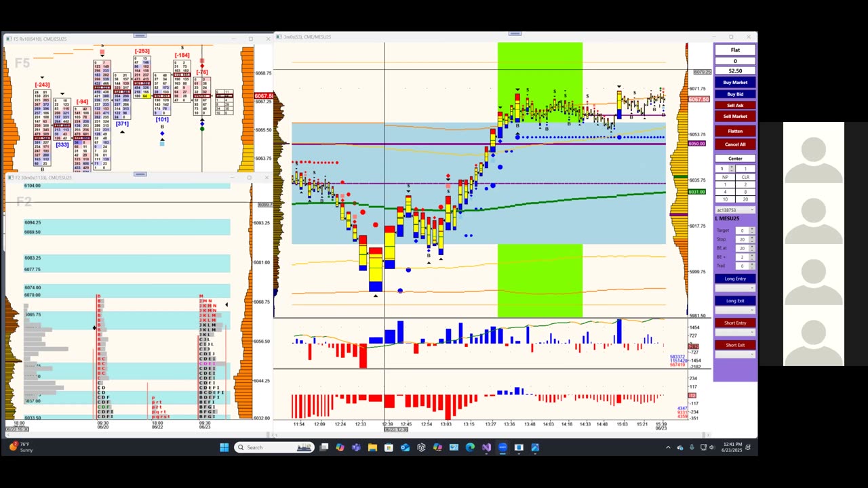Image resolution: width=868 pixels, height=488 pixels.
Task: Click the Buy Market button
Action: click(x=735, y=82)
